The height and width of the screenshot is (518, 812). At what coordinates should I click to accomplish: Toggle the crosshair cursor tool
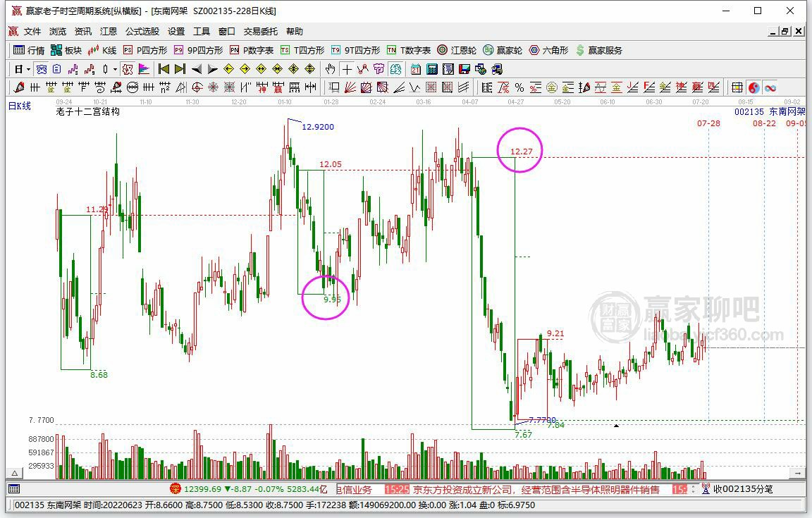(347, 69)
